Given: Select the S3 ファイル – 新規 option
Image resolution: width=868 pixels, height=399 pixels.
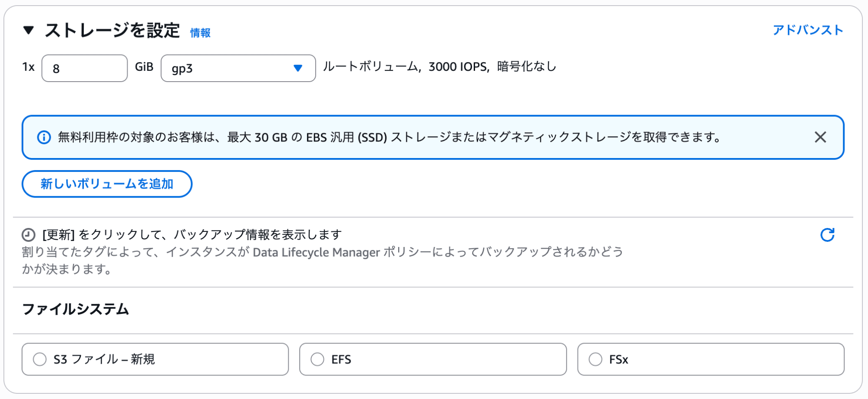Looking at the screenshot, I should click(x=40, y=359).
